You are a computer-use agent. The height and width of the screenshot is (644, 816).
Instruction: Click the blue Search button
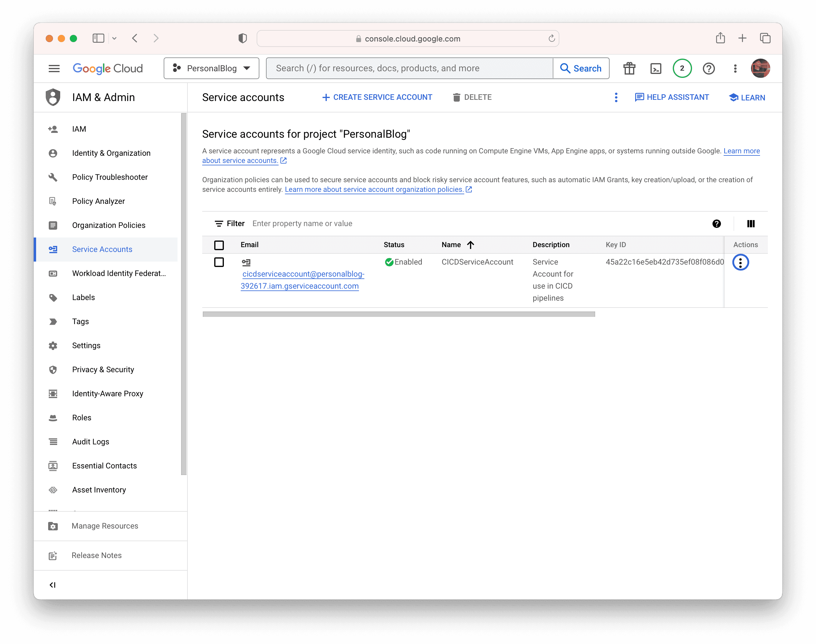(581, 68)
